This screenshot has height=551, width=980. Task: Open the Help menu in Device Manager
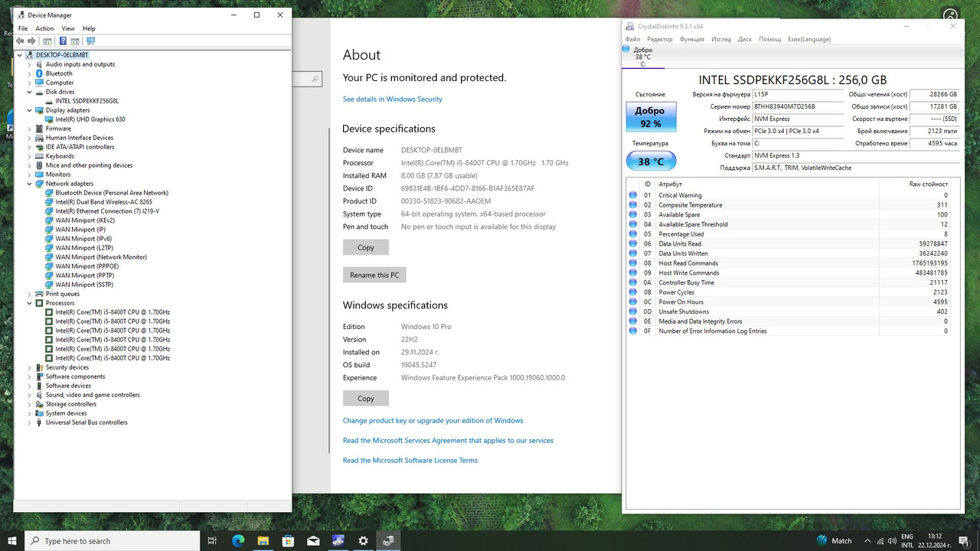coord(89,28)
